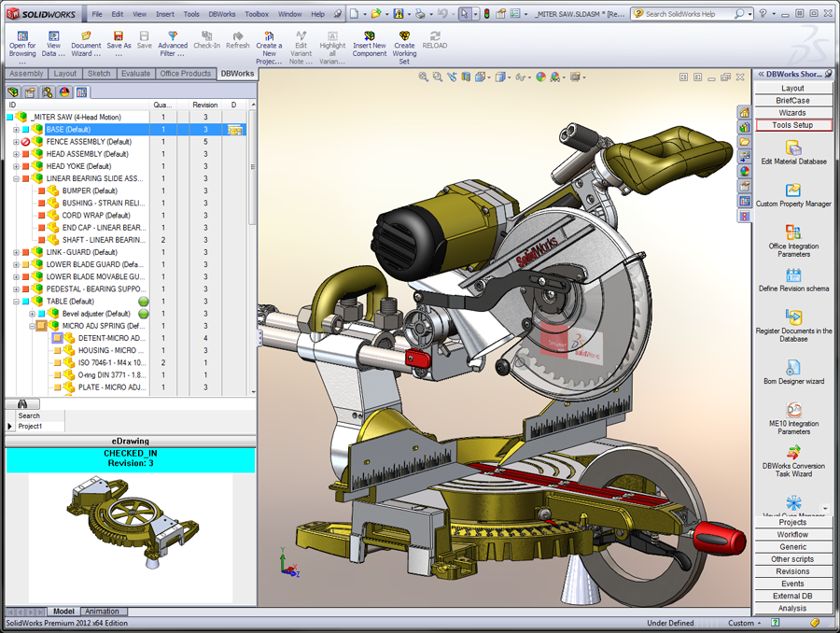Viewport: 840px width, 633px height.
Task: Click the Open file icon
Action: (376, 14)
